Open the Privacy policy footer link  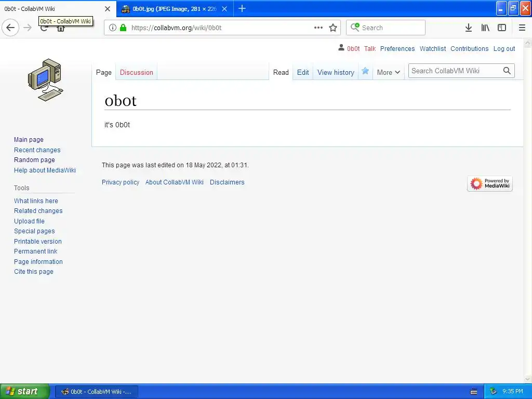[121, 182]
